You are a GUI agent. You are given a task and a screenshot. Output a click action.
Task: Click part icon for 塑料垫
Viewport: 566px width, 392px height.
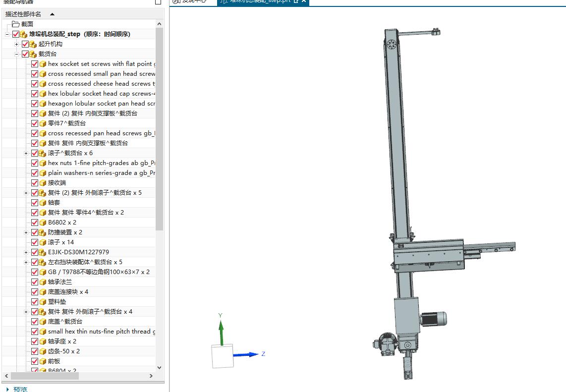[x=43, y=302]
